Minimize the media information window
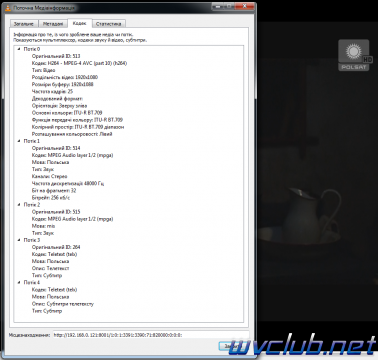The height and width of the screenshot is (360, 378). [x=218, y=6]
